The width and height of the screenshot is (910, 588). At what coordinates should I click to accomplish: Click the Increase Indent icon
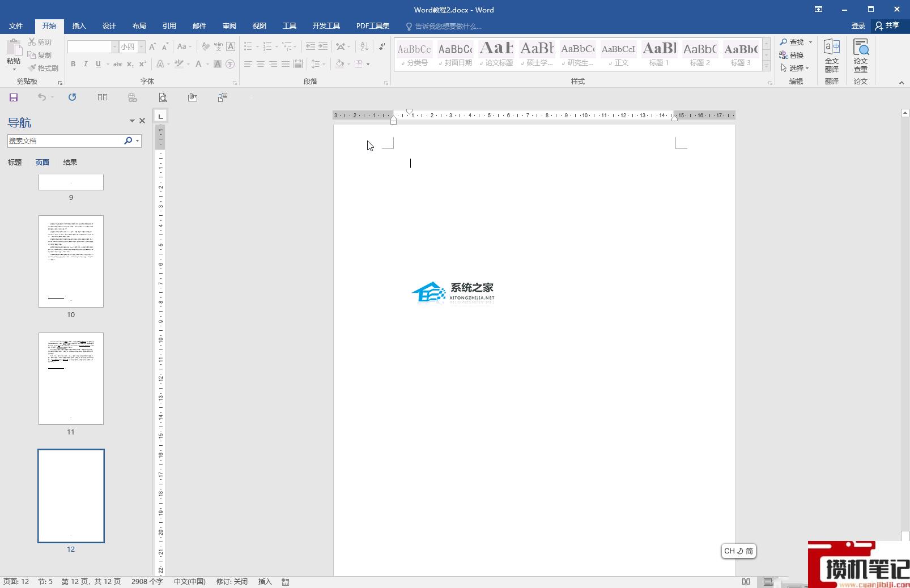[x=323, y=46]
